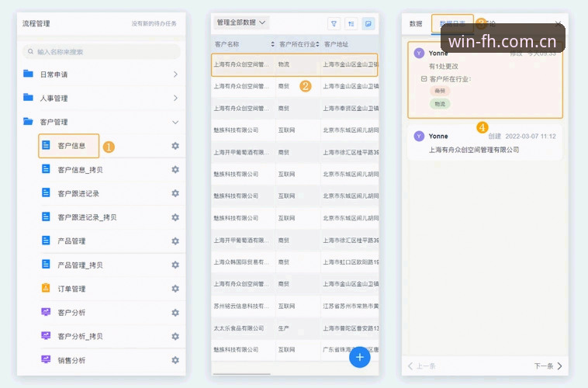Screen dimensions: 588x388
Task: Click the filter funnel icon
Action: pos(334,23)
